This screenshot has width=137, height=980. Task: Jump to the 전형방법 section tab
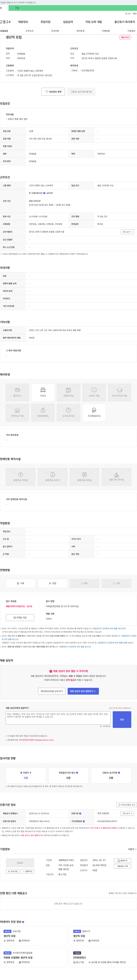tap(106, 31)
